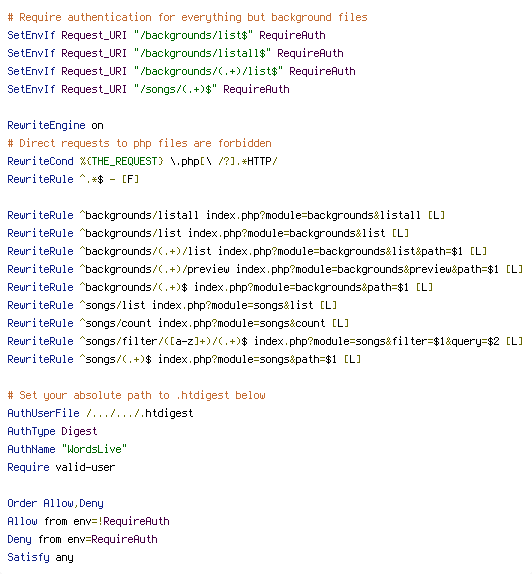This screenshot has width=532, height=574.
Task: Click the AuthUserFile directive
Action: 43,413
